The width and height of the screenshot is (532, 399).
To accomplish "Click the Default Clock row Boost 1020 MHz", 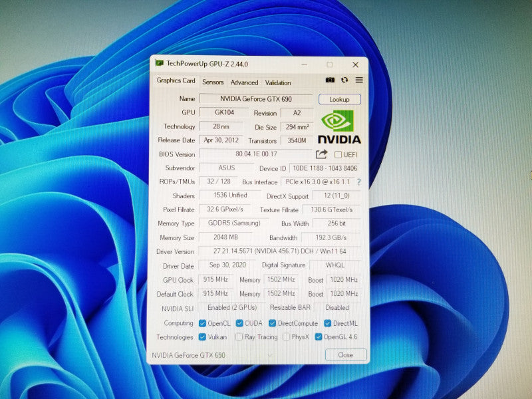I will pyautogui.click(x=344, y=293).
